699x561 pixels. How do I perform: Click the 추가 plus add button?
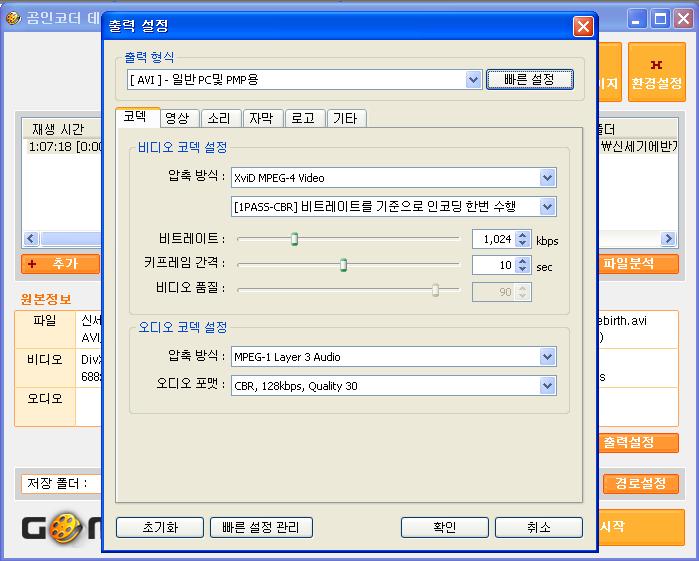click(x=60, y=264)
